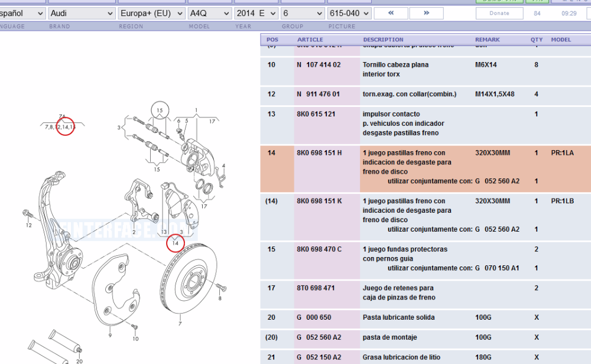Open the Region dropdown showing Europa+ (EU)
591x364 pixels.
151,14
